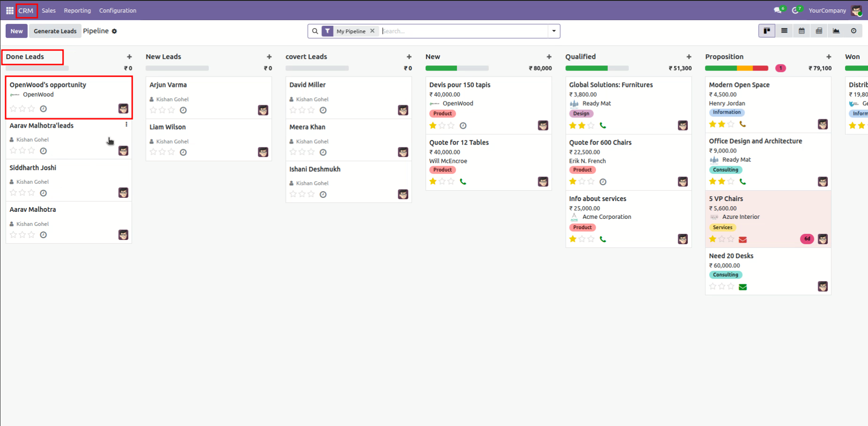Open the apps grid menu icon

click(9, 10)
